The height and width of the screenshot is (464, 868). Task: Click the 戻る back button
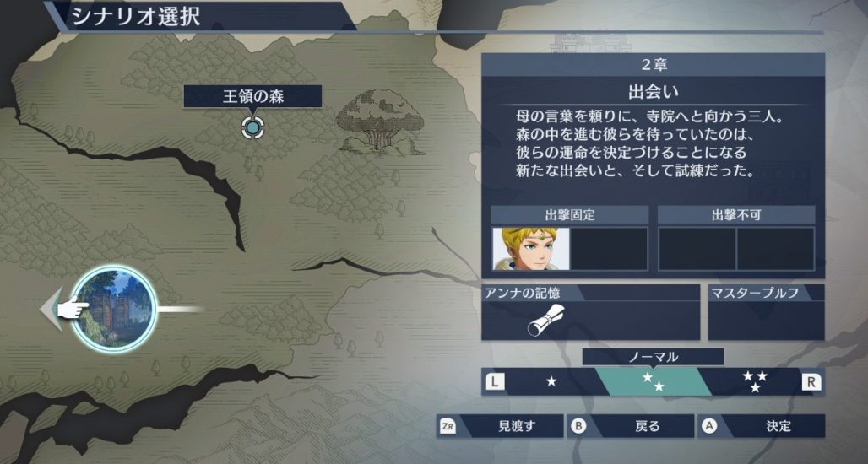point(631,426)
